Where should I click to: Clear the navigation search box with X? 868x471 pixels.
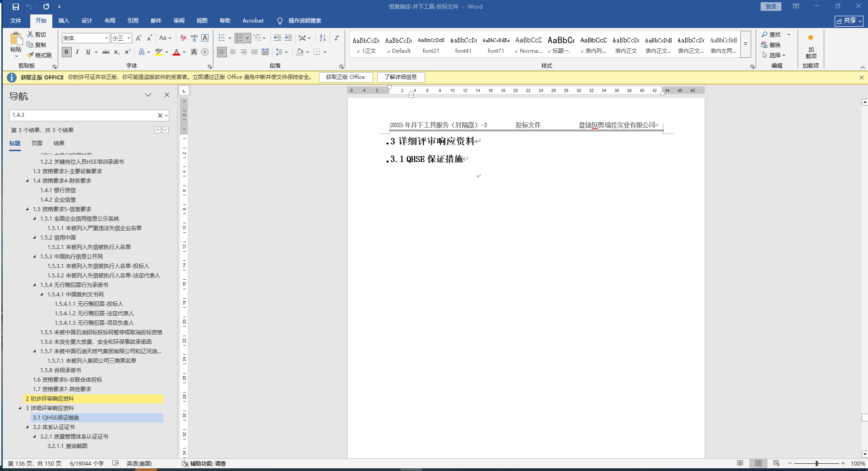click(x=160, y=115)
